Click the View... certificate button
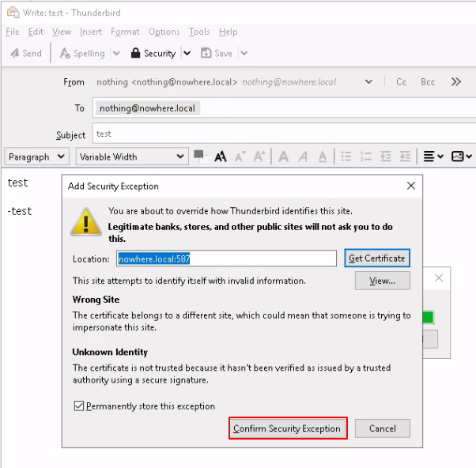This screenshot has height=468, width=476. click(x=382, y=281)
